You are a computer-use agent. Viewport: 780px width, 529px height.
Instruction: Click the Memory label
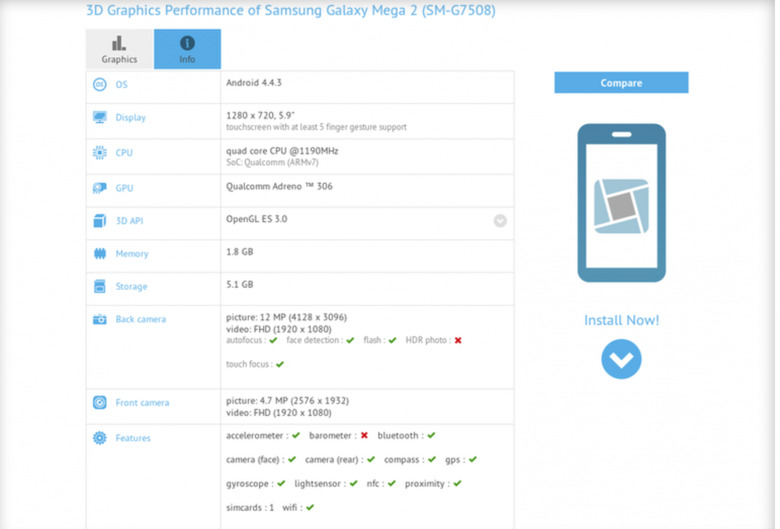(x=132, y=254)
